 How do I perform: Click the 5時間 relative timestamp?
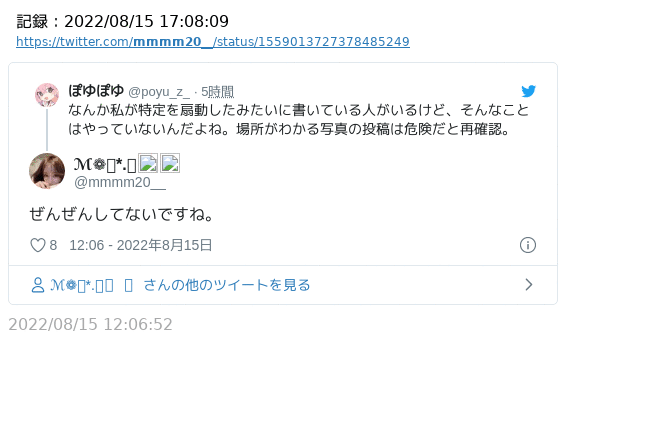coord(217,92)
